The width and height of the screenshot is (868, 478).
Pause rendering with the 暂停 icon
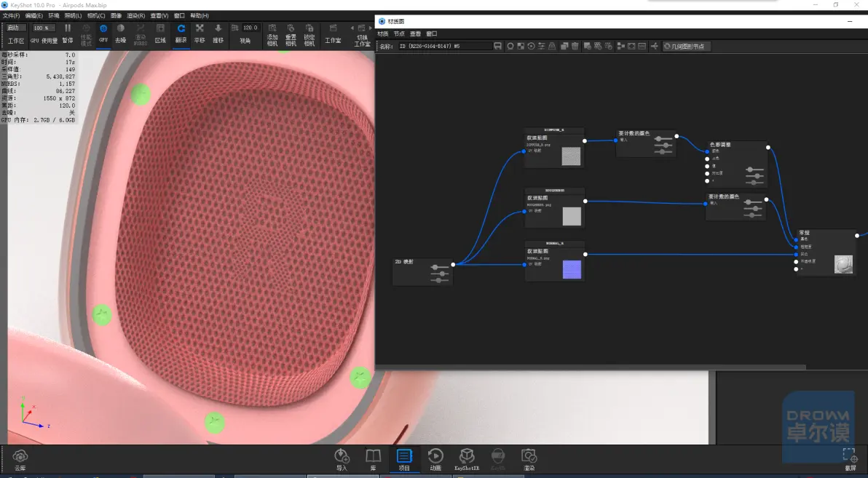[68, 33]
